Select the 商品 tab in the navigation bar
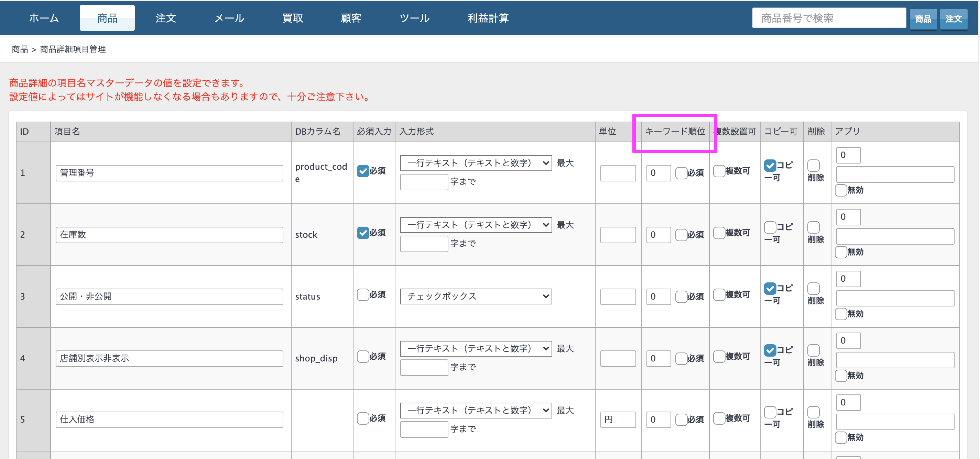 [107, 18]
